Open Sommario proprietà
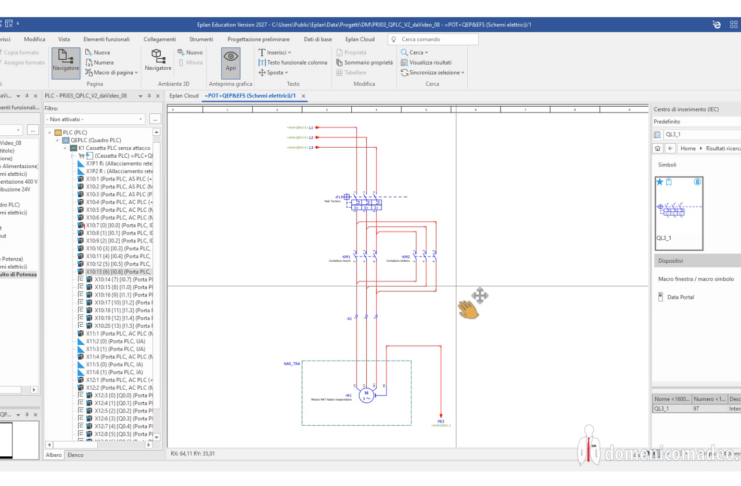Viewport: 741px width, 486px height. pyautogui.click(x=364, y=62)
